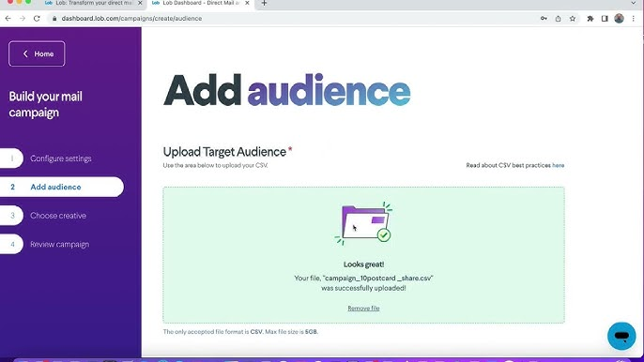Open the password key icon in address bar
The width and height of the screenshot is (644, 362).
pos(544,19)
